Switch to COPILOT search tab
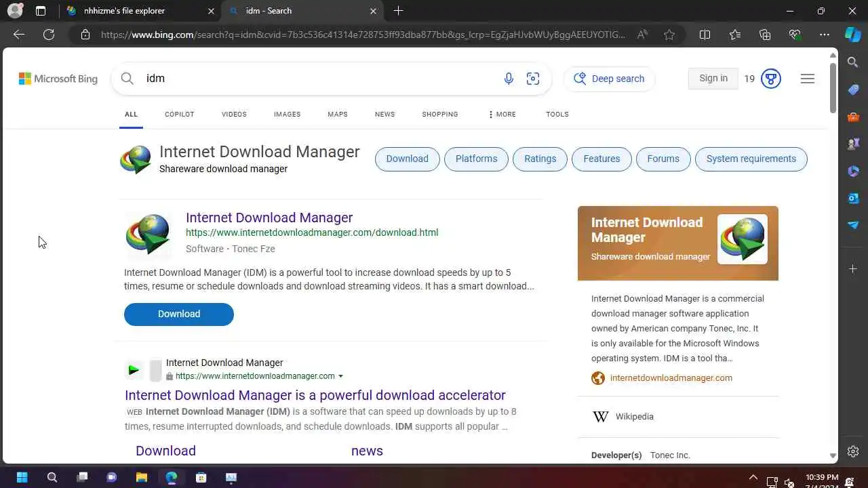 [x=179, y=115]
